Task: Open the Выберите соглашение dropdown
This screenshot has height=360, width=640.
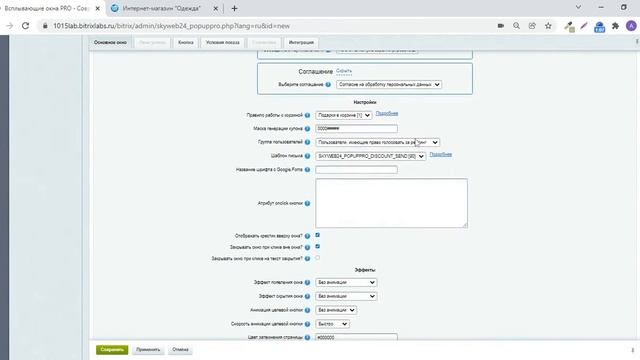Action: (389, 84)
